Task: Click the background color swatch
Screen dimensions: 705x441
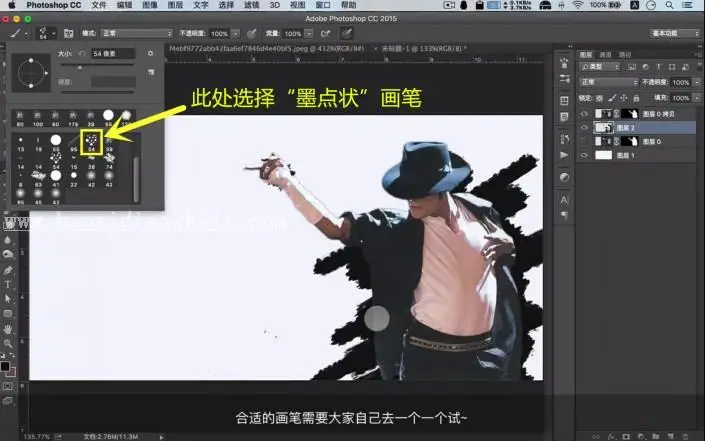Action: [12, 373]
